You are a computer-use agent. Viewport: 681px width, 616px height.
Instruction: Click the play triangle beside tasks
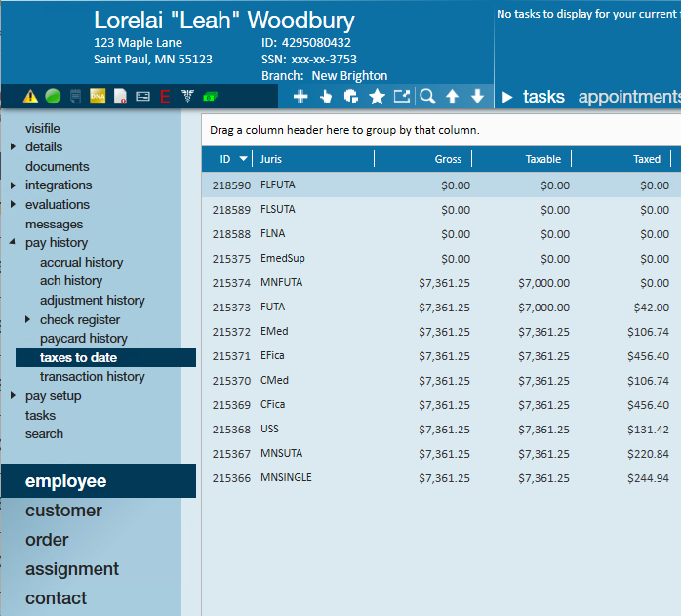506,97
